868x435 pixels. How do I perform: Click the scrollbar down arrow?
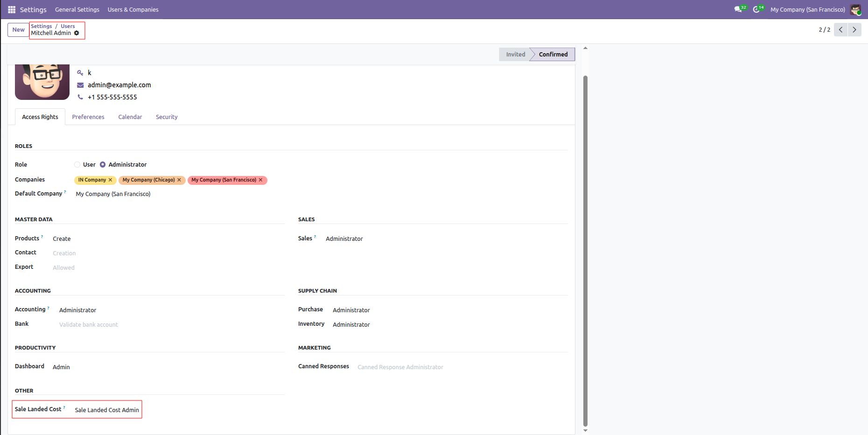[x=585, y=430]
